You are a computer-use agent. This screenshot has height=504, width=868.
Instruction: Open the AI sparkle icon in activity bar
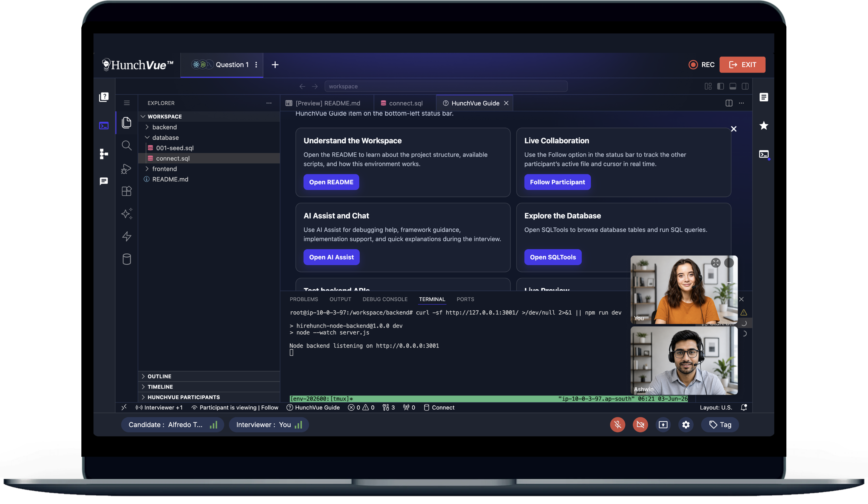tap(126, 214)
